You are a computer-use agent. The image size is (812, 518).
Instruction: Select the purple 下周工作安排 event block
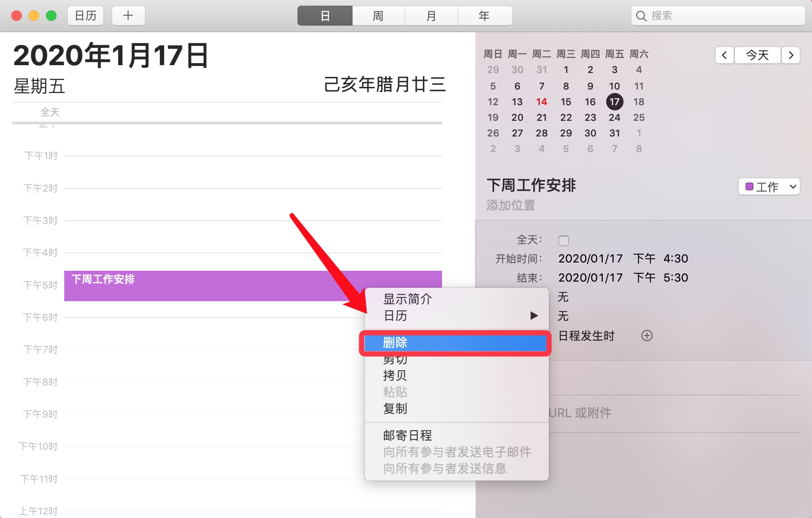[x=253, y=286]
